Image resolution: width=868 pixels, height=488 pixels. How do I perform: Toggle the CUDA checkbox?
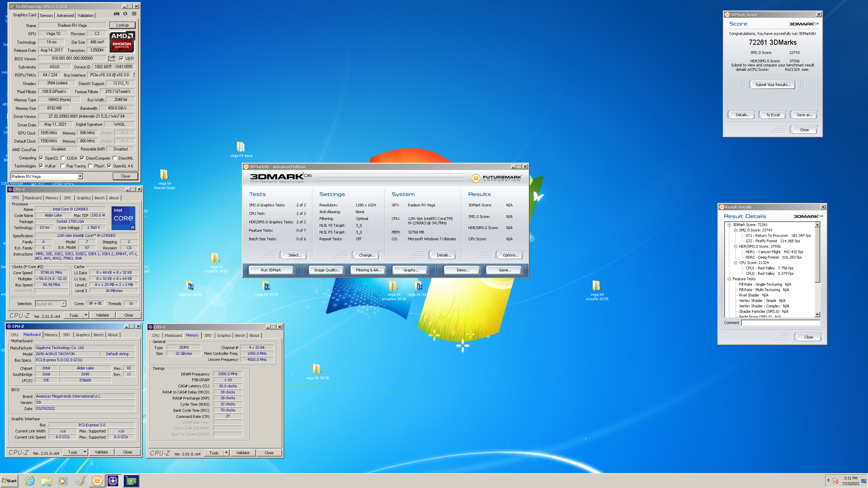pos(63,158)
